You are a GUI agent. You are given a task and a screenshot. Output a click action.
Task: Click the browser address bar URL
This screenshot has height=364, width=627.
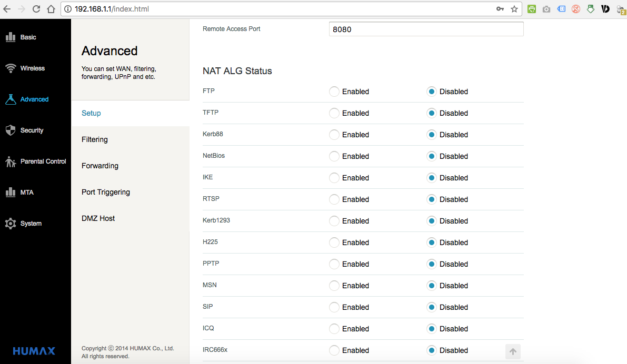point(263,9)
